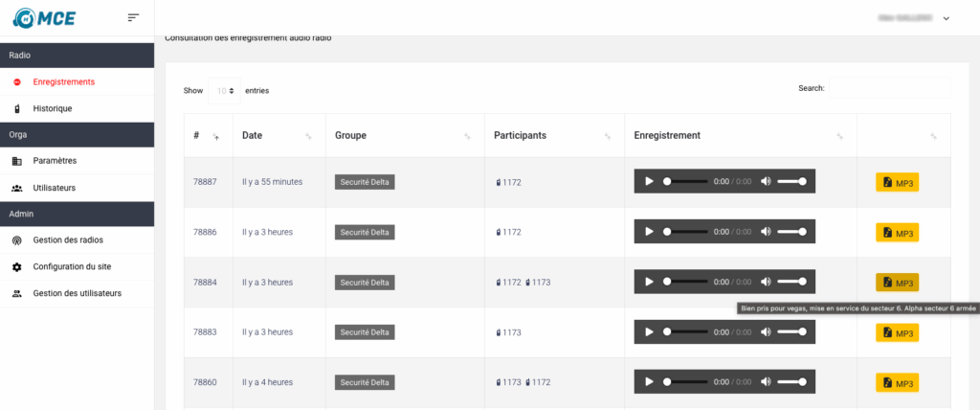Image resolution: width=980 pixels, height=410 pixels.
Task: Click the Gestion des radios fingerprint icon
Action: click(17, 239)
